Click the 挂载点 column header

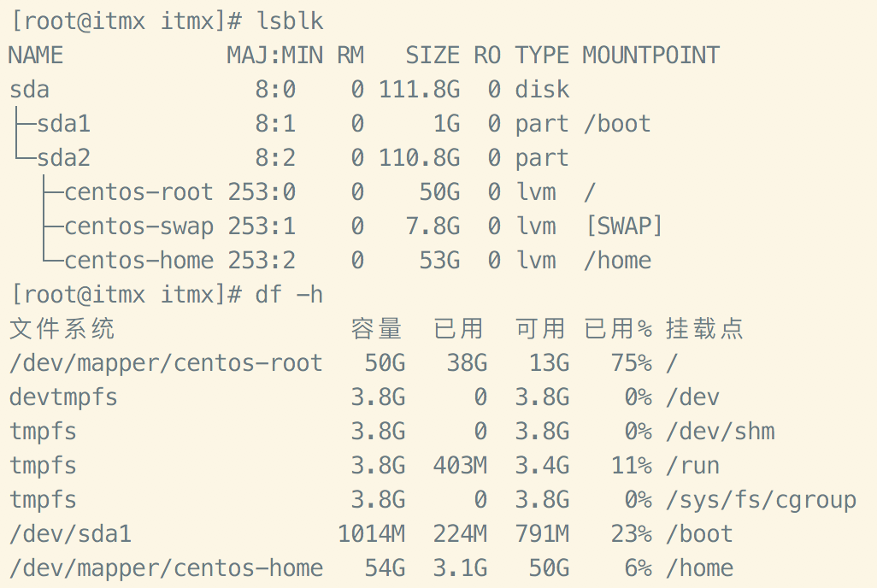coord(704,329)
